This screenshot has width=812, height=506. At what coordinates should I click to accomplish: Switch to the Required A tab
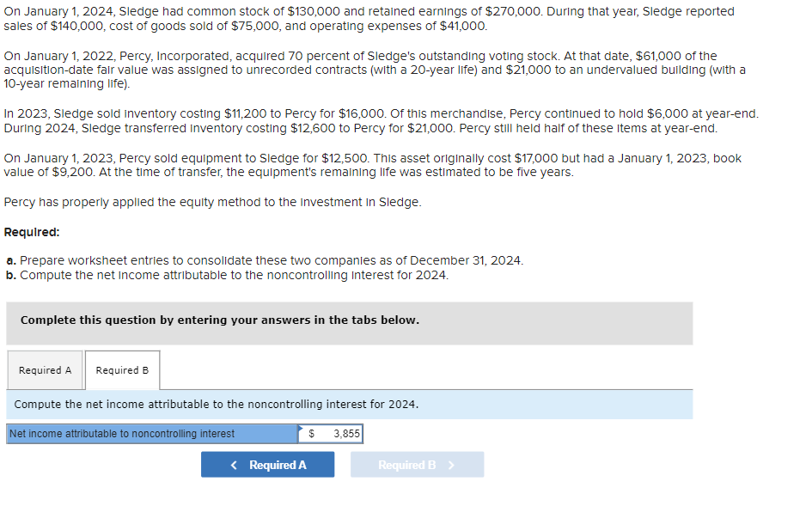[45, 369]
